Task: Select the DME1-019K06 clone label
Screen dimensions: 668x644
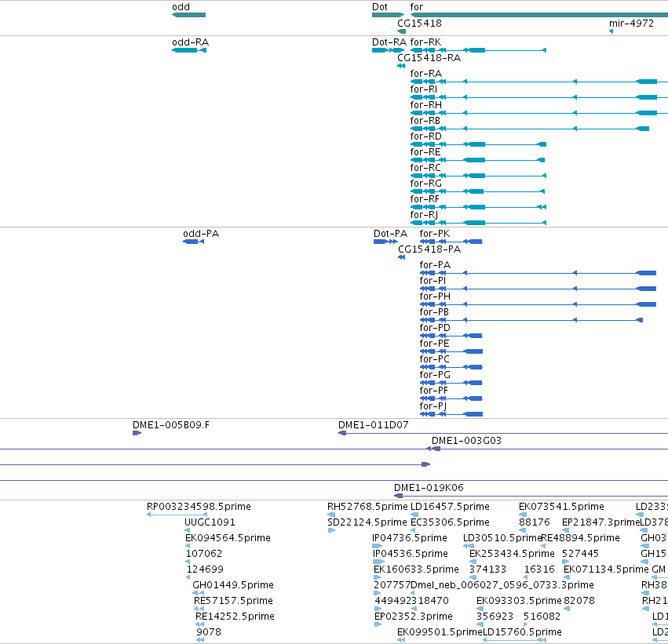Action: click(429, 488)
